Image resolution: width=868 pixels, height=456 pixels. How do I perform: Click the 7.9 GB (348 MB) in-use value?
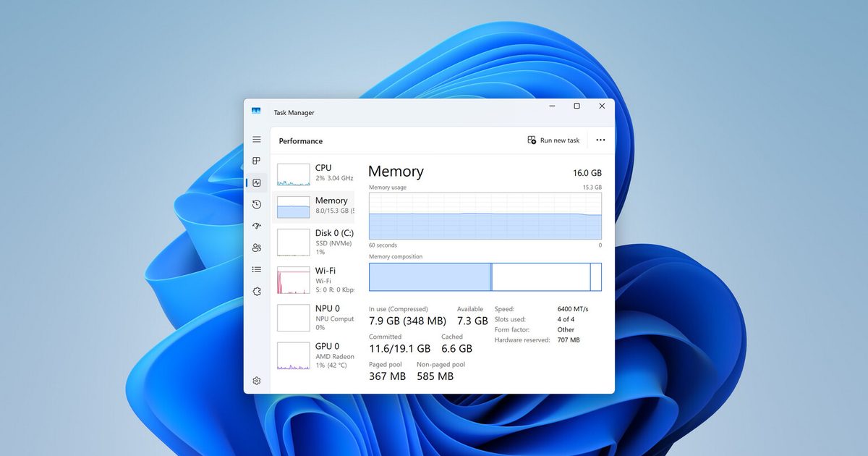(x=407, y=321)
